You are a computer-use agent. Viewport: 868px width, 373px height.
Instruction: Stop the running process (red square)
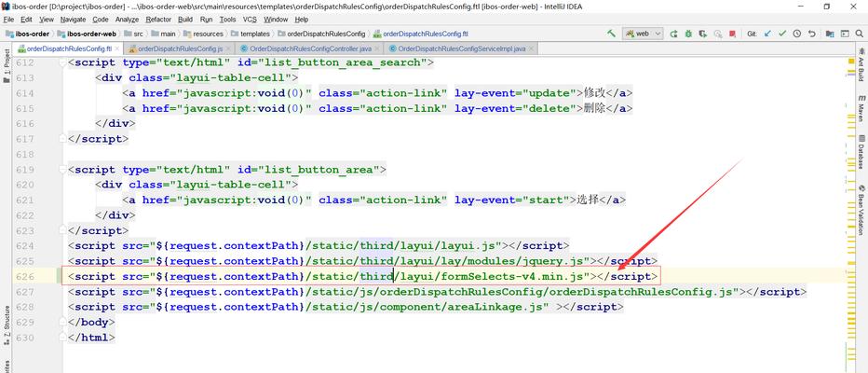click(732, 34)
